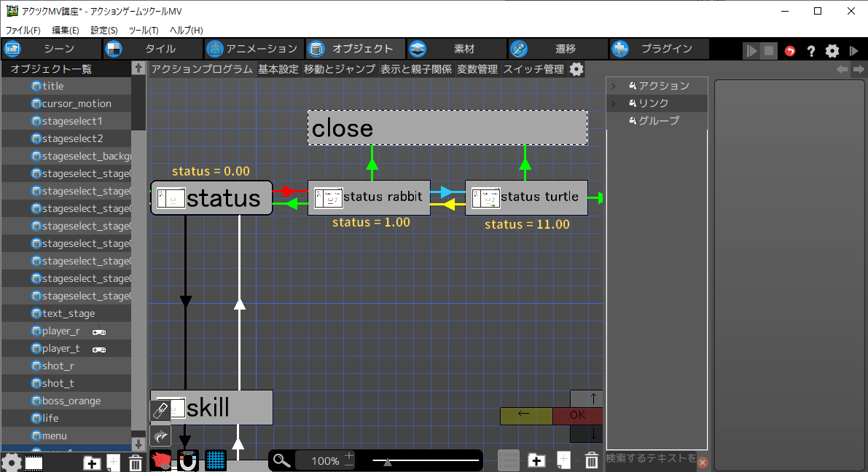The width and height of the screenshot is (868, 472).
Task: Open the ファイル(F) menu
Action: point(23,31)
